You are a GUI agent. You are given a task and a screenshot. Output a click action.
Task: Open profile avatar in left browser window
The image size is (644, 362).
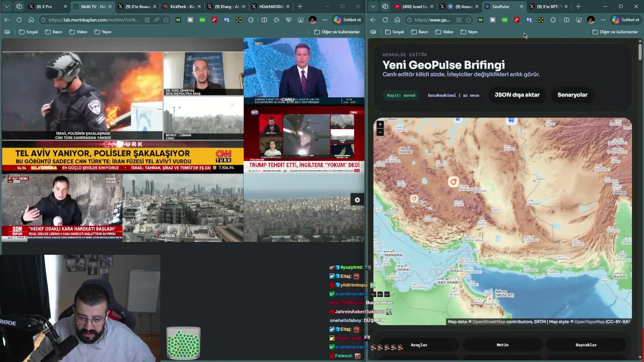(x=312, y=20)
